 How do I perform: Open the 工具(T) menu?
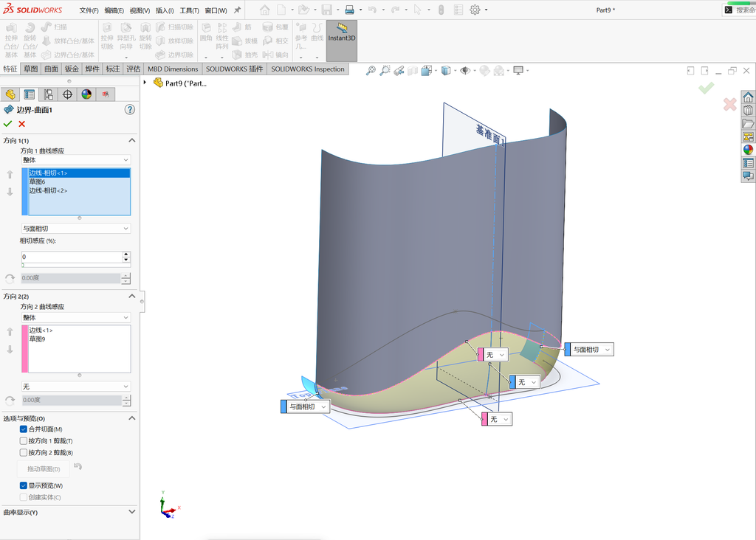pyautogui.click(x=190, y=10)
